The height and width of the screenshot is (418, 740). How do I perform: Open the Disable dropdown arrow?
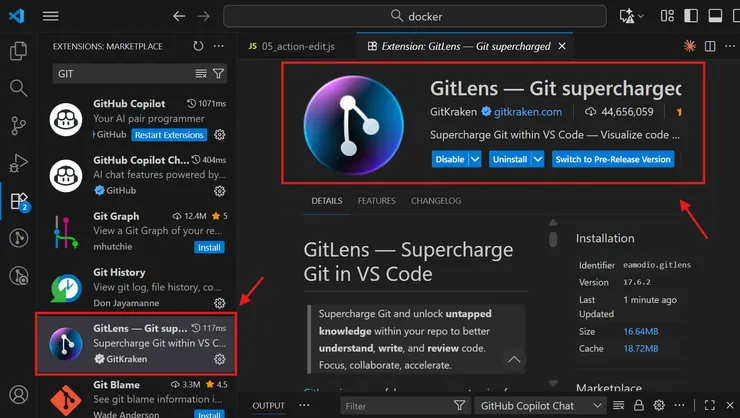pyautogui.click(x=475, y=159)
